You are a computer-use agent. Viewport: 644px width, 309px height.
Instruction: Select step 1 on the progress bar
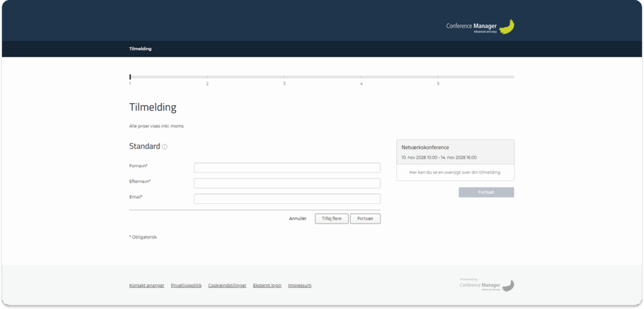(x=130, y=77)
